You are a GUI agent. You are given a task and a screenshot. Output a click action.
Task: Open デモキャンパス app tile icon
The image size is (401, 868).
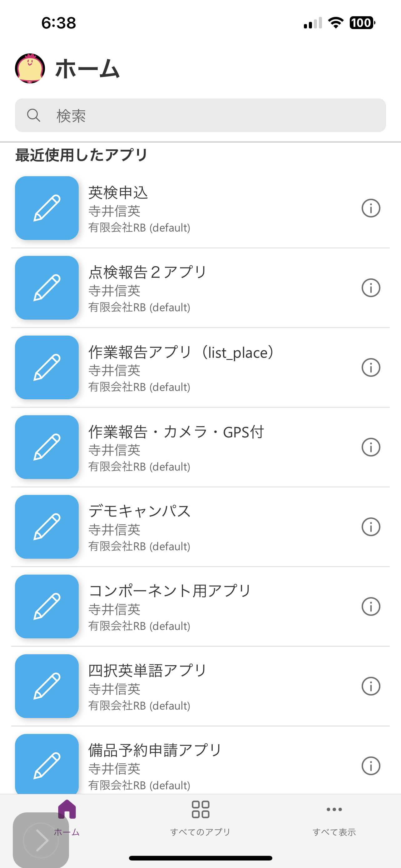[47, 527]
